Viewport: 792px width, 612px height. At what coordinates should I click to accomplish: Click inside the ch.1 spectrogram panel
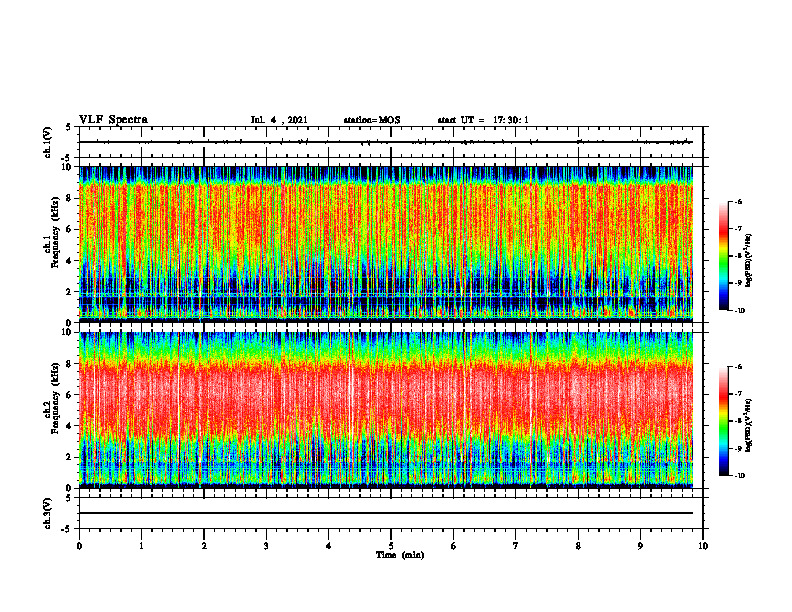pos(386,244)
